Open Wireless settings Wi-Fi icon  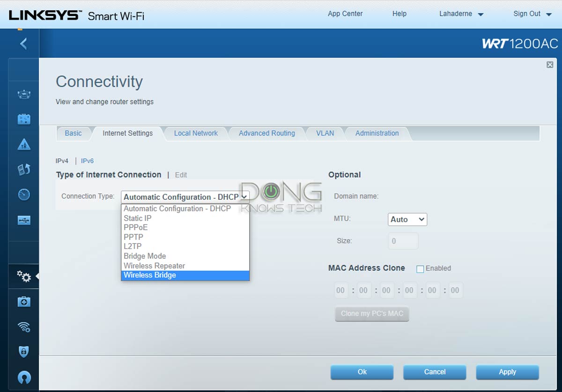coord(24,327)
